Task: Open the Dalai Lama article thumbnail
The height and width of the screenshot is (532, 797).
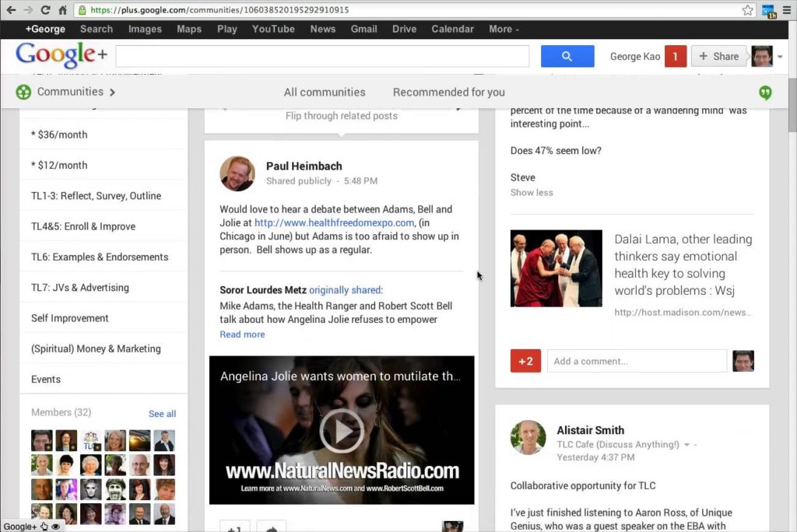Action: point(556,268)
